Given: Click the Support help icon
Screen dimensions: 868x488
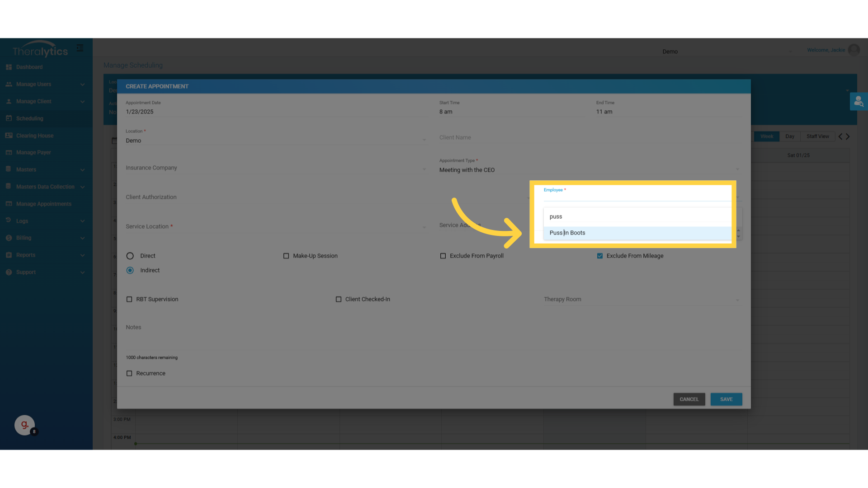Looking at the screenshot, I should pos(9,272).
